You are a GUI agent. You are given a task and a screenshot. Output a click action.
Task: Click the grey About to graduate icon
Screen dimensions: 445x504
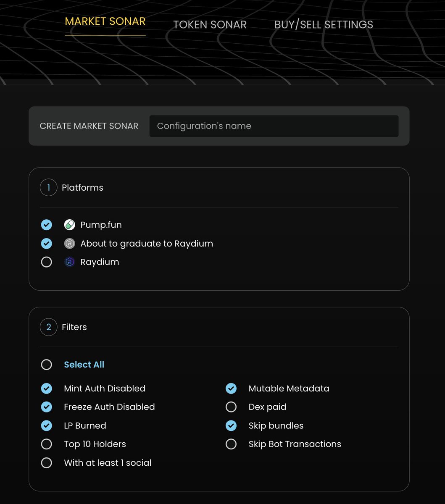coord(69,244)
